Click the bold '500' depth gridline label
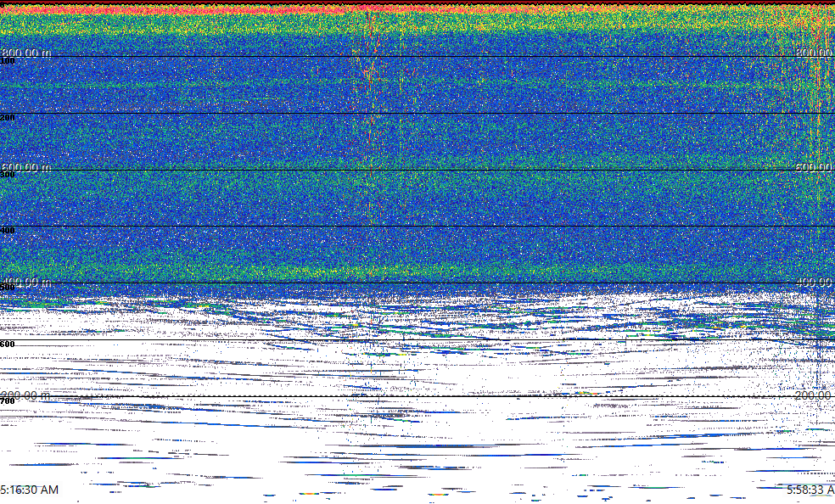835x504 pixels. pyautogui.click(x=8, y=288)
